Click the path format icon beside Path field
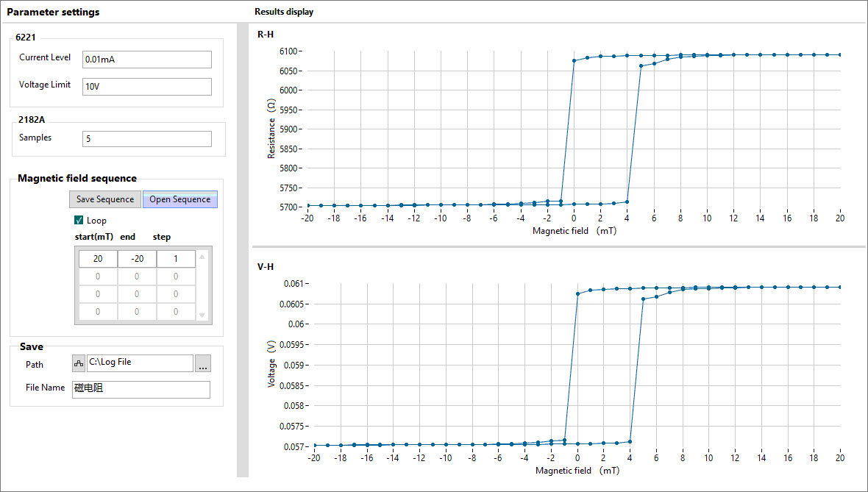 (x=78, y=363)
